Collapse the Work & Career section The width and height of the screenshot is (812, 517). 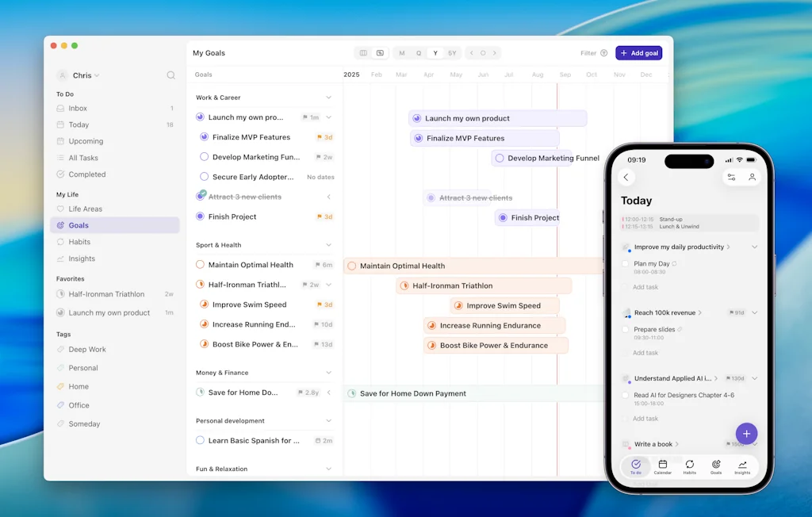[328, 98]
